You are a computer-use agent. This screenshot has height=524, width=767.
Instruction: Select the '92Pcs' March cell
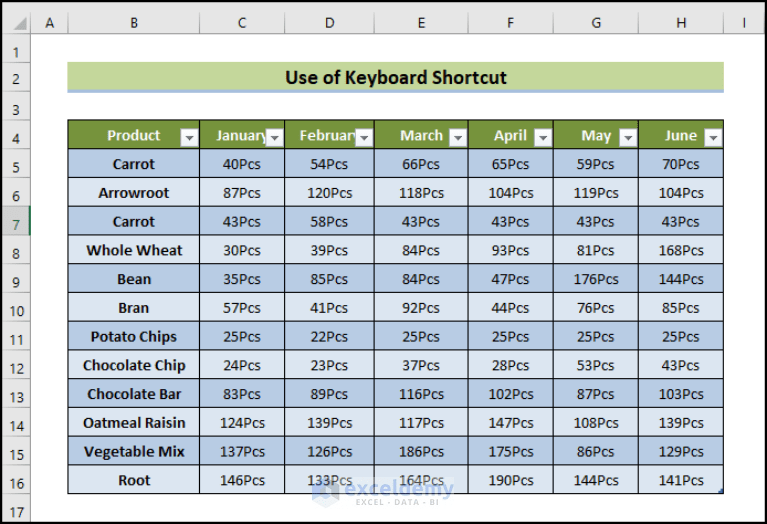click(x=421, y=308)
